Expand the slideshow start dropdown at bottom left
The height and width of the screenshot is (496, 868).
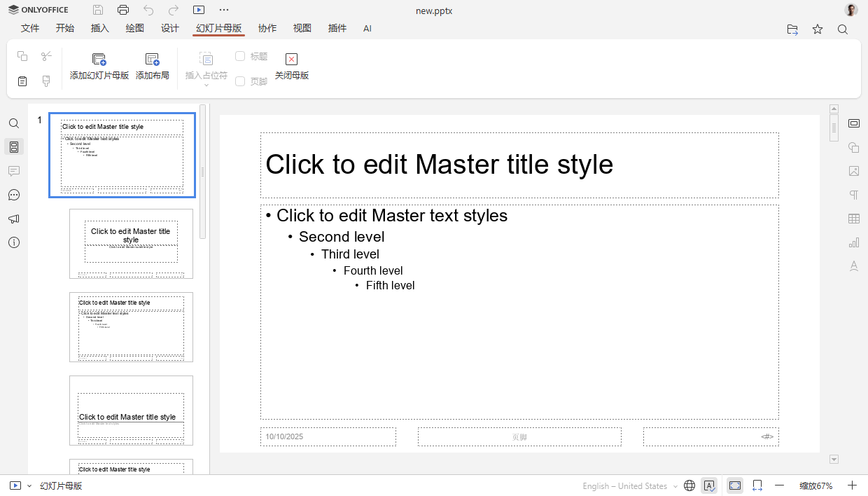pyautogui.click(x=29, y=485)
